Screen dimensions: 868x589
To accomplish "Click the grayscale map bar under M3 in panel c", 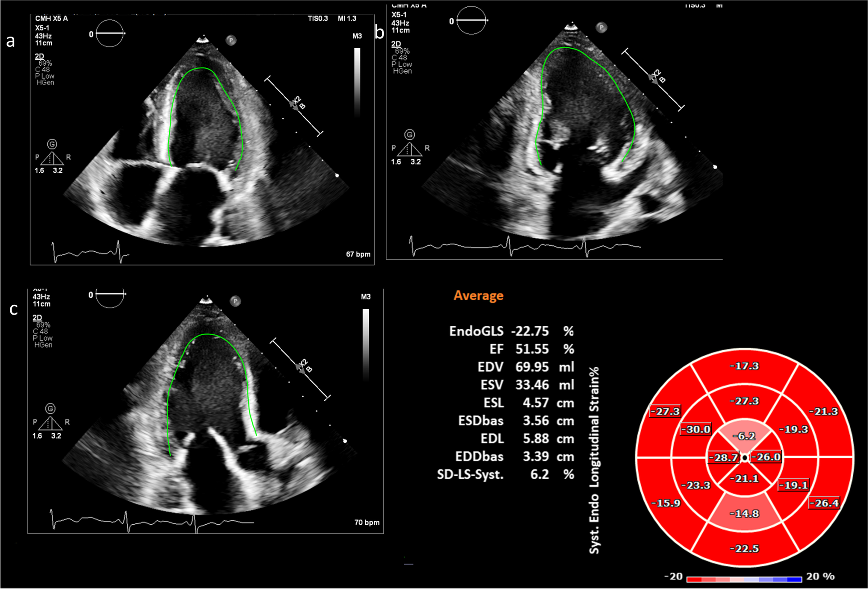I will [366, 344].
